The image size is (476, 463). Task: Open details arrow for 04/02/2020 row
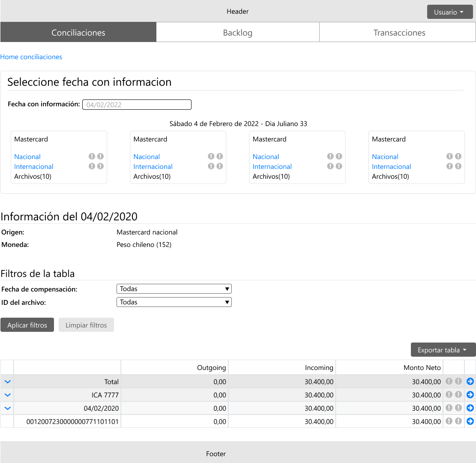(x=470, y=408)
